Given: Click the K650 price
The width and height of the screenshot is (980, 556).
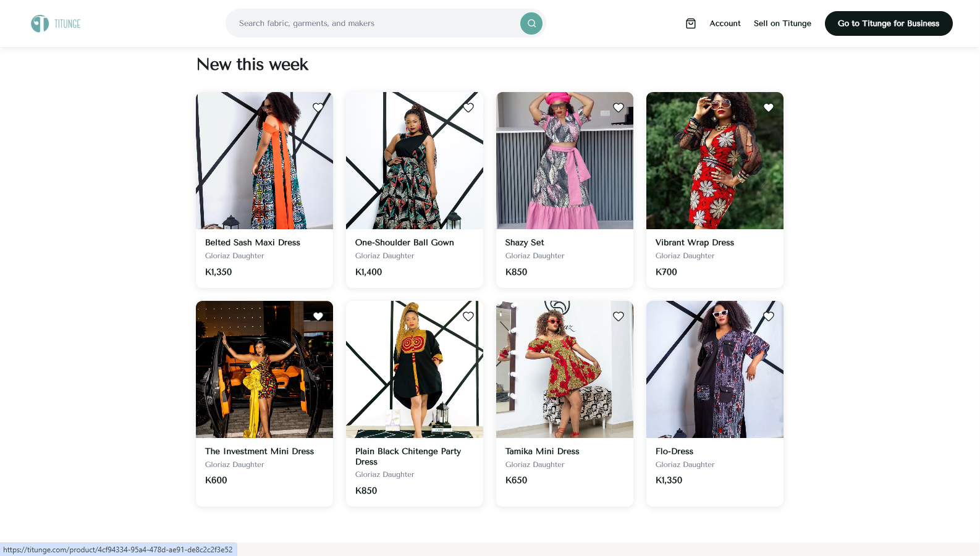Looking at the screenshot, I should (x=517, y=480).
